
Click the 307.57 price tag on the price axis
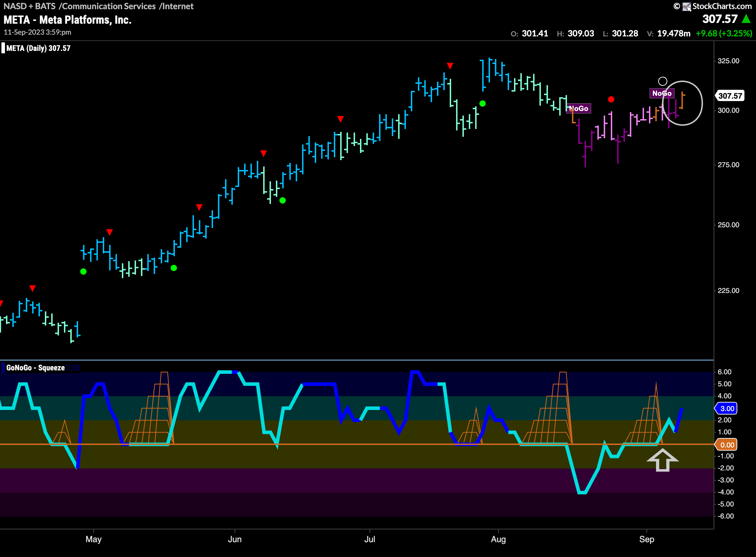[x=730, y=96]
